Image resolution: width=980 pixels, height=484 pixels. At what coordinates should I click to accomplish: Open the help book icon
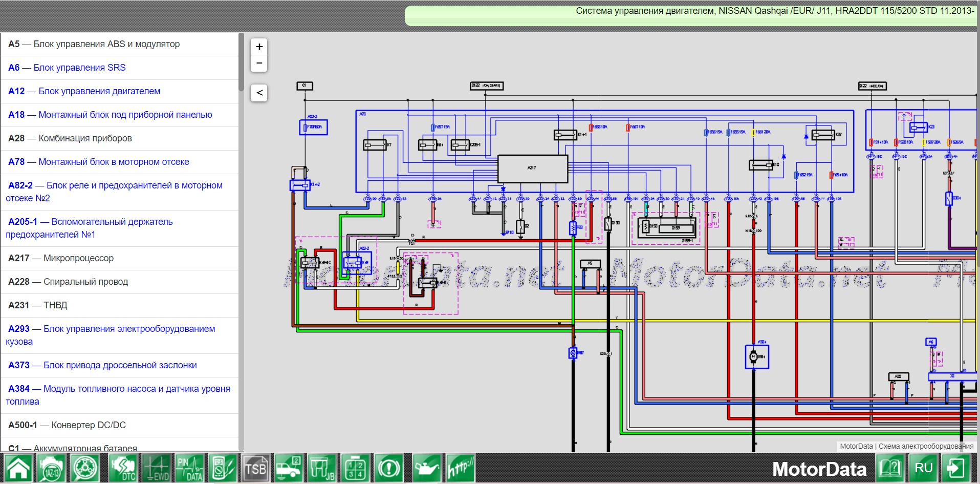point(889,468)
